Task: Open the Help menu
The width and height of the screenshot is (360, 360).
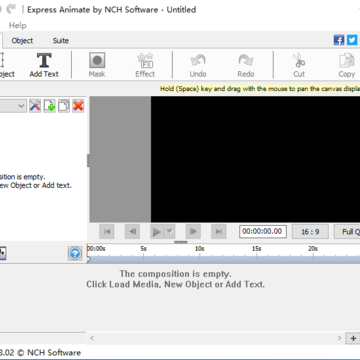Action: click(x=17, y=25)
